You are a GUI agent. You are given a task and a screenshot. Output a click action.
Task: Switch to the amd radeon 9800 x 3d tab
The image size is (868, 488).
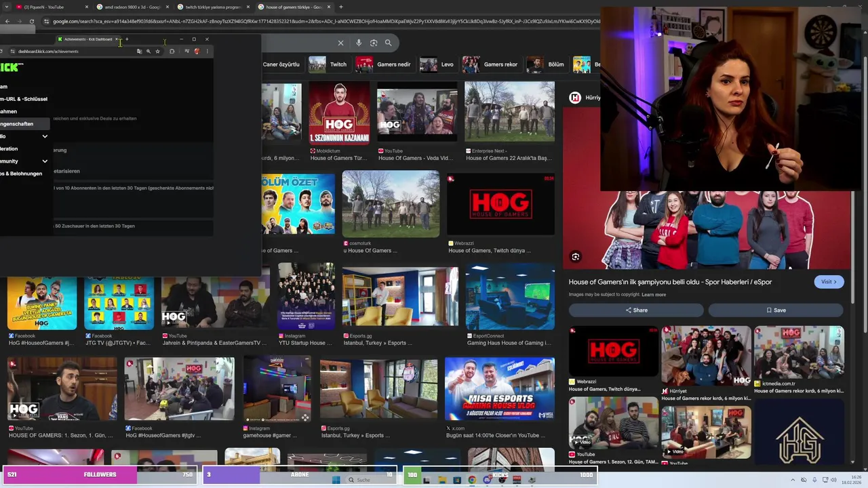[x=132, y=7]
